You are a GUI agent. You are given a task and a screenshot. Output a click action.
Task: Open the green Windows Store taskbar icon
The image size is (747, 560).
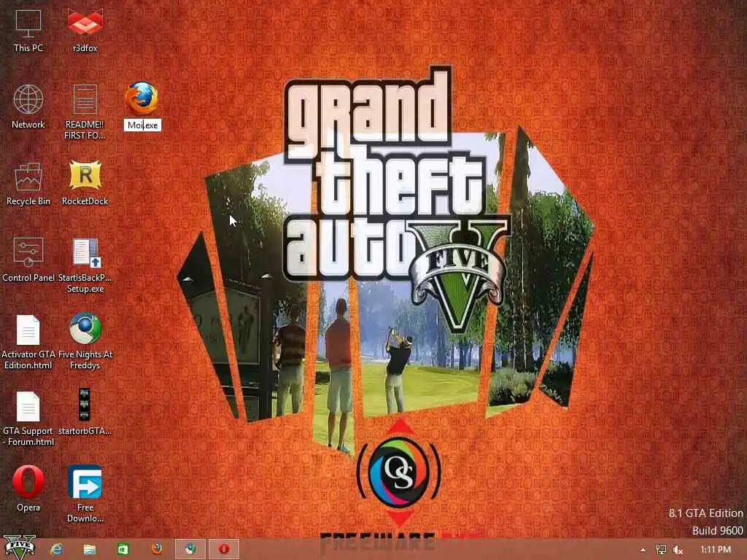(123, 550)
